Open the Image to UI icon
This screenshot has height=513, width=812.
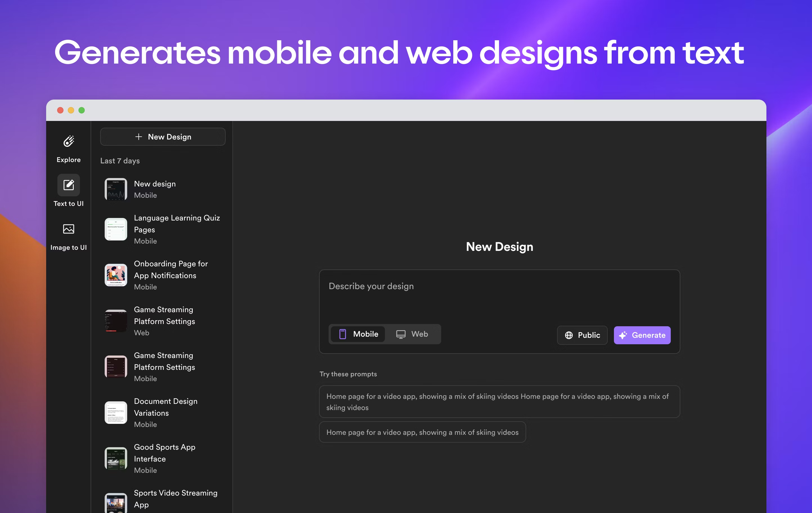point(68,229)
